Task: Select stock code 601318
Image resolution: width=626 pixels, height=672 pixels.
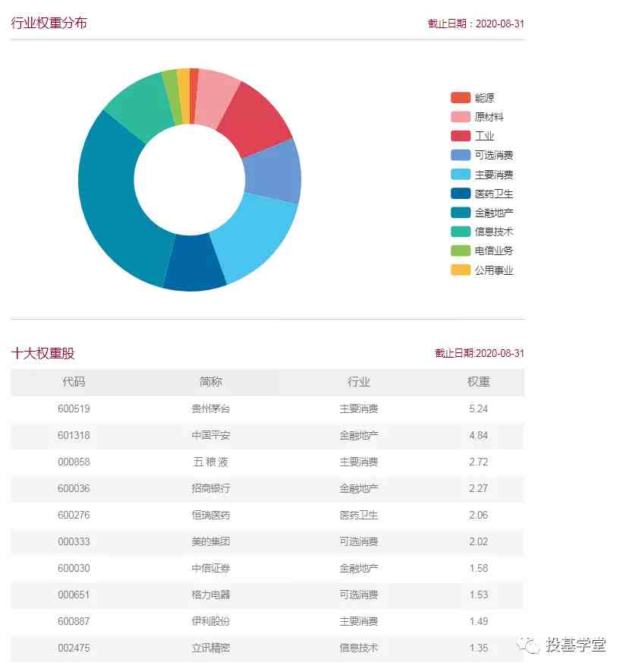Action: (74, 435)
